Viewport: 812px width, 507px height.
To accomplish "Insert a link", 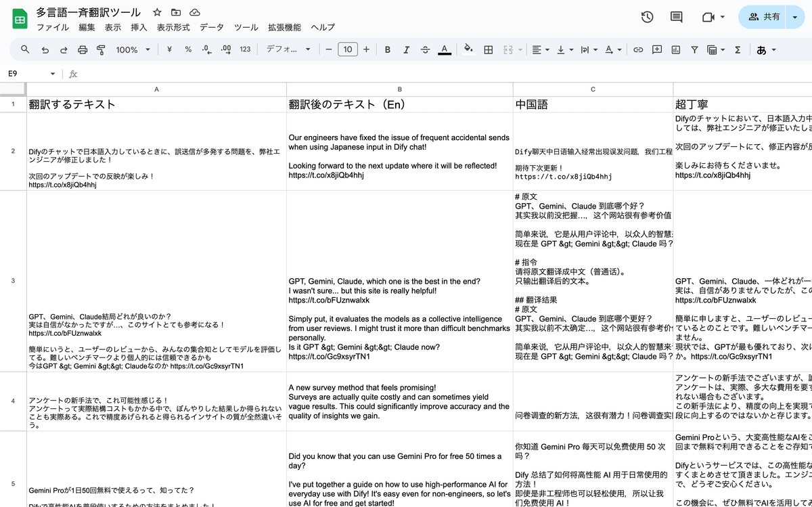I will (637, 49).
